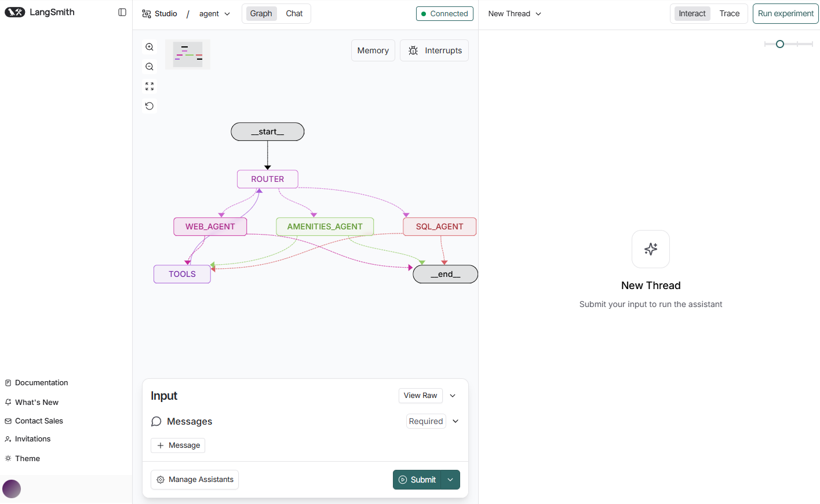Switch to the Trace view

point(729,13)
